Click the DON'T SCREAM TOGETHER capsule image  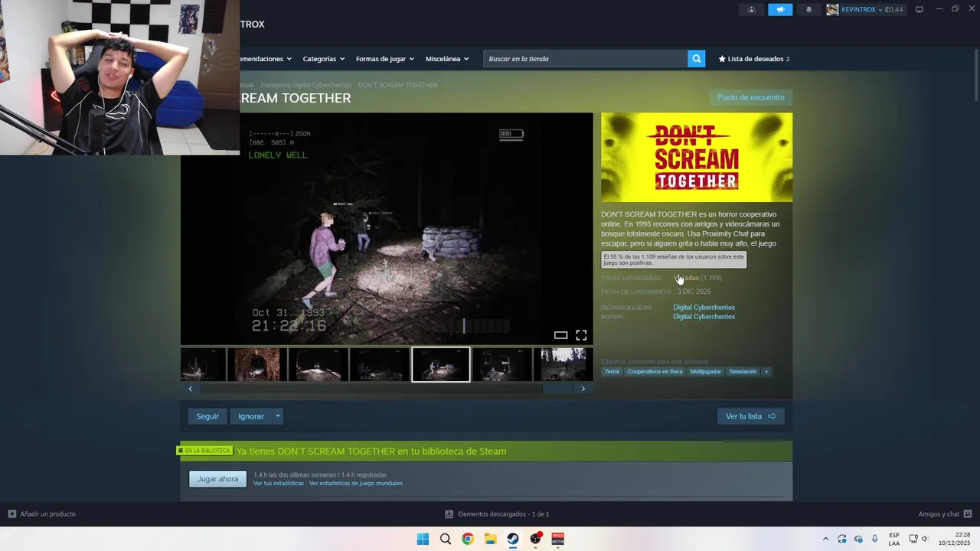pos(697,158)
